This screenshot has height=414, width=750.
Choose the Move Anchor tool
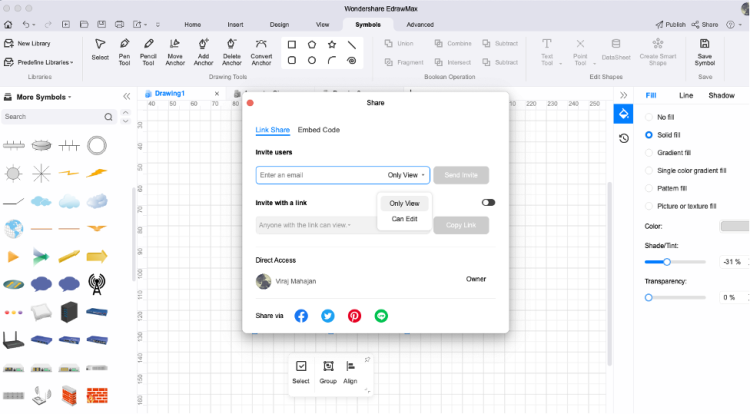tap(175, 52)
